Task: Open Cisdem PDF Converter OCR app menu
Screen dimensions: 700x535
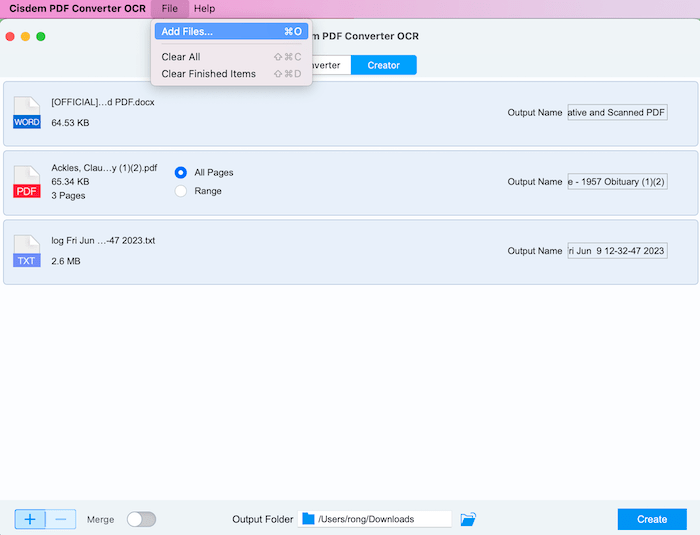Action: 77,8
